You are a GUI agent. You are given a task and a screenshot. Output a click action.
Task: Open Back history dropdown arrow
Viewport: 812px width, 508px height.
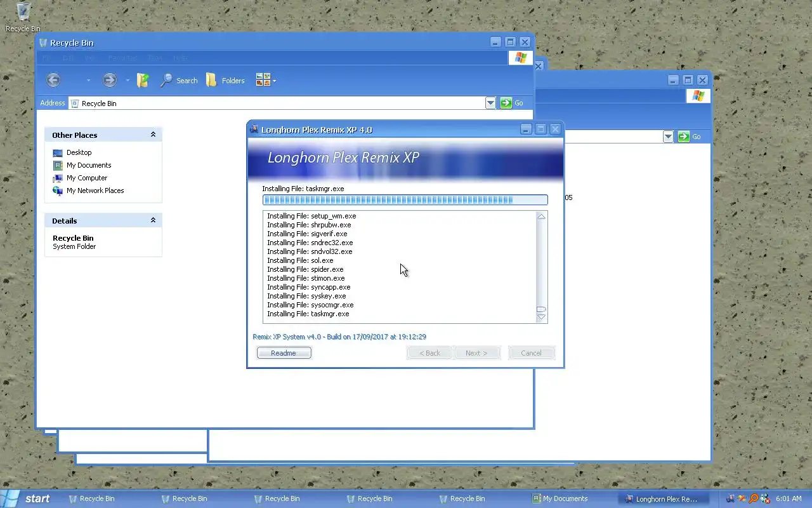coord(88,81)
